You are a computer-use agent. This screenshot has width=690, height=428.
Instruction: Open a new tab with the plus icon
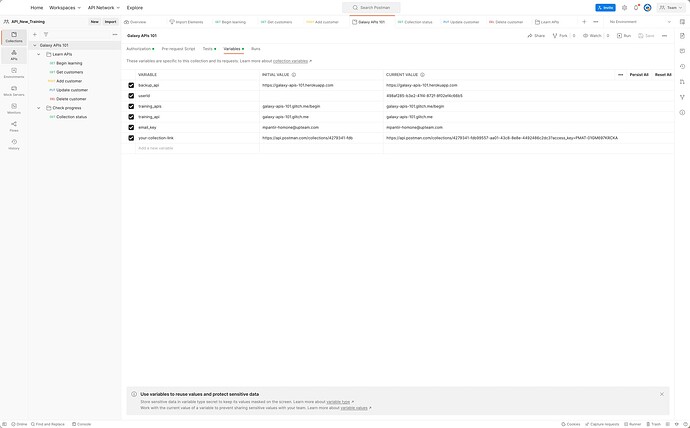(584, 22)
